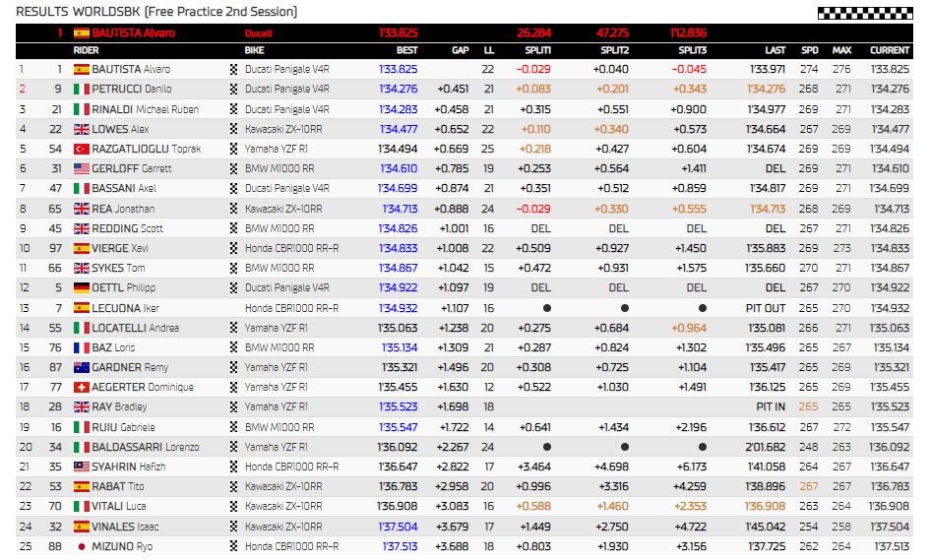Click the Japanese flag next to MIZUNO Ryo
This screenshot has height=560, width=930.
tap(82, 546)
